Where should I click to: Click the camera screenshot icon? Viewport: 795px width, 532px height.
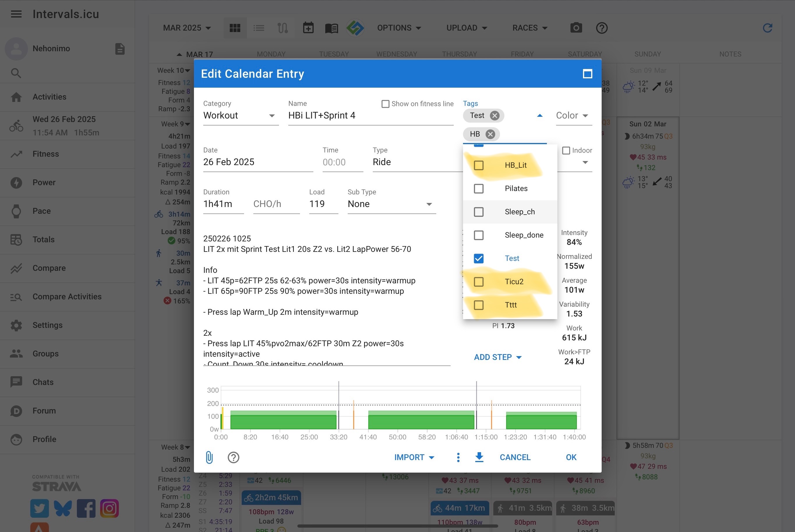click(x=576, y=27)
